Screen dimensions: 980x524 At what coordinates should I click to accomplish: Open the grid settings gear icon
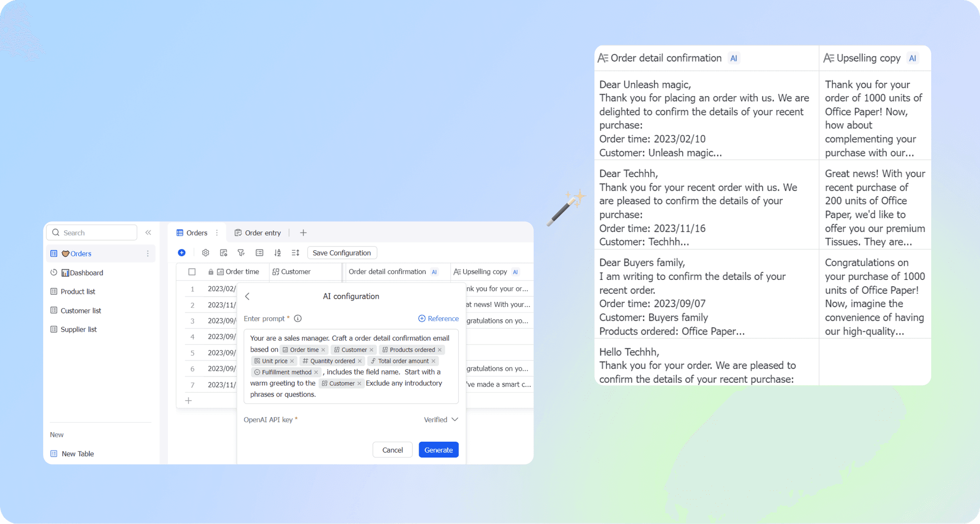(x=206, y=253)
